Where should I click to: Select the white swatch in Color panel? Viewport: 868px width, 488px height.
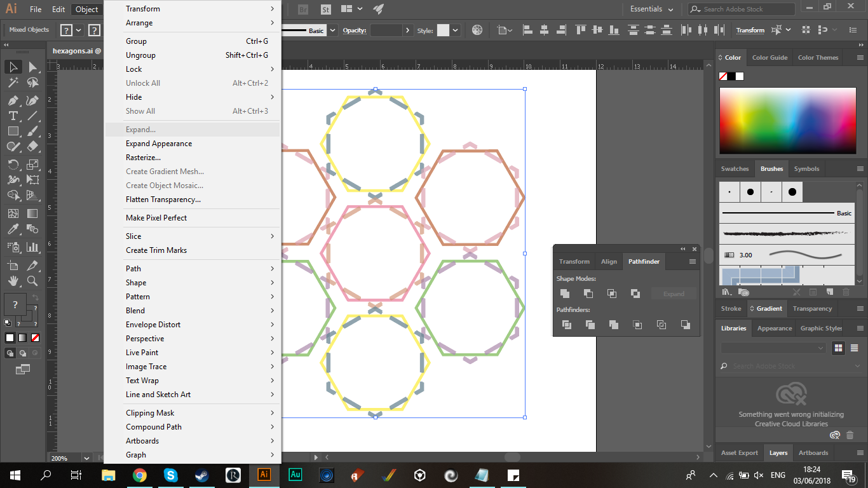(x=739, y=76)
